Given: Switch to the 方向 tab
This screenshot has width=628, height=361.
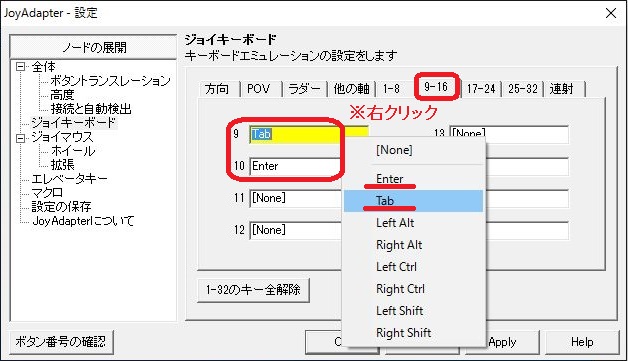Looking at the screenshot, I should (217, 89).
